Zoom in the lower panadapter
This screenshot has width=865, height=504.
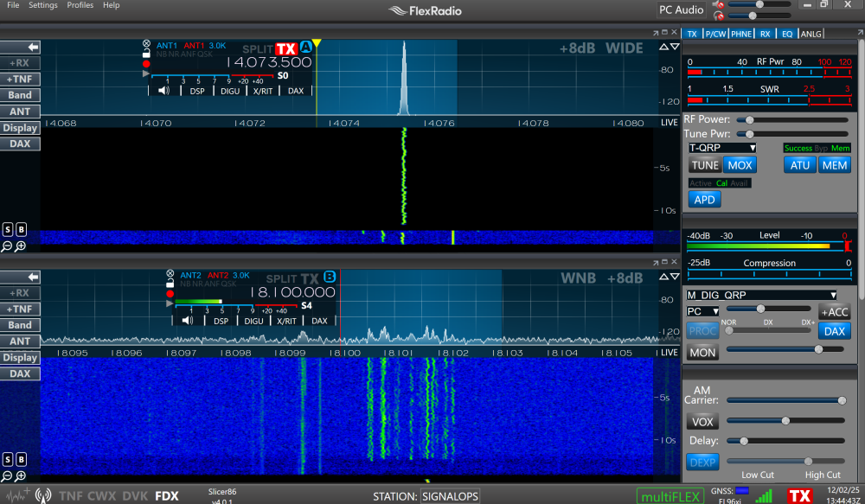point(21,475)
